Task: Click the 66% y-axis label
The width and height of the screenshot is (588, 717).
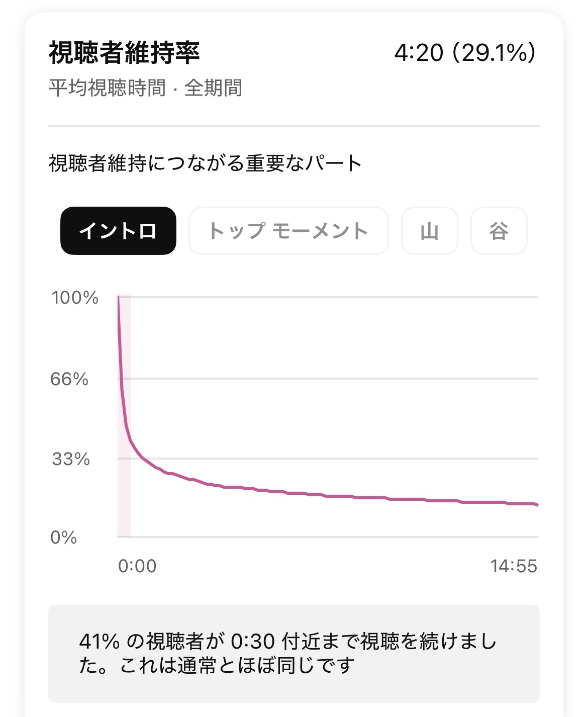Action: click(x=69, y=379)
